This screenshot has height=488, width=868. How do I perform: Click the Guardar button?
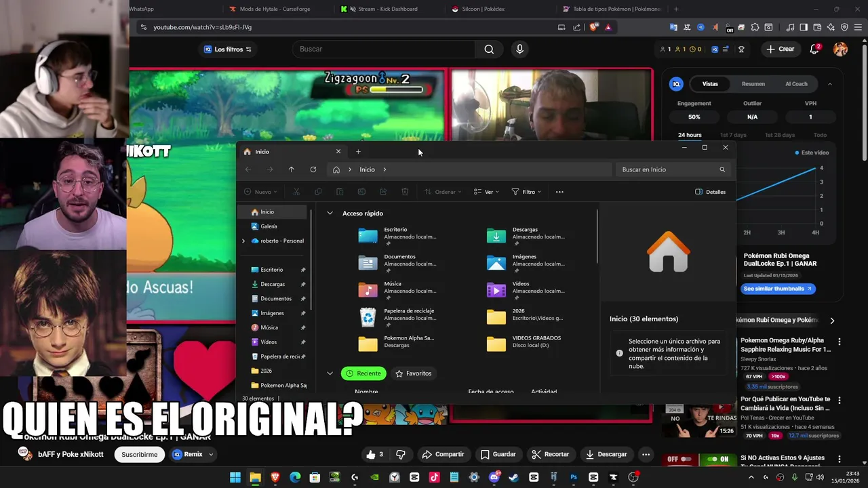pyautogui.click(x=498, y=454)
